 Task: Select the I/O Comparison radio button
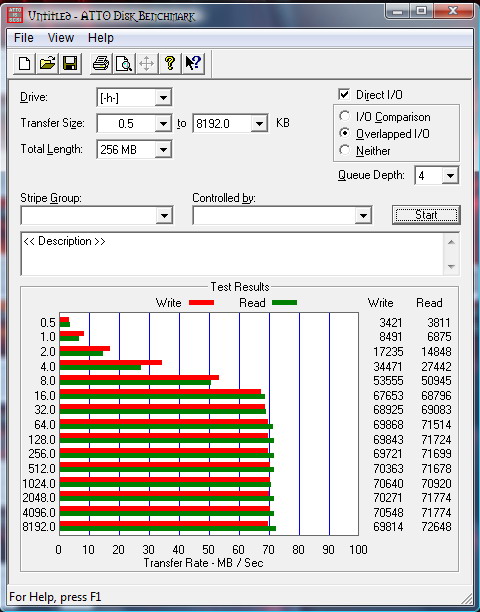click(x=345, y=116)
